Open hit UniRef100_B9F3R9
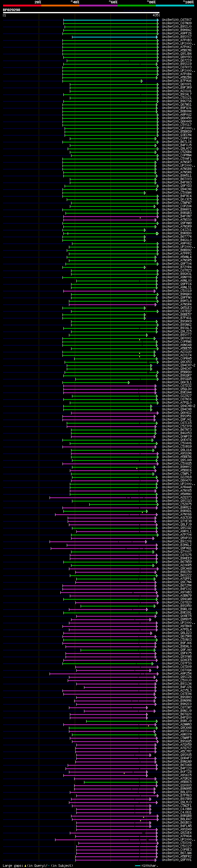 [176, 88]
